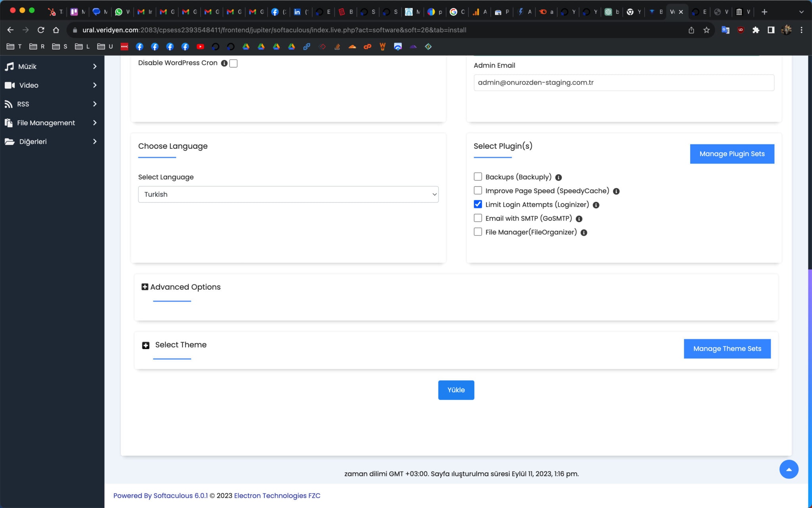This screenshot has height=508, width=812.
Task: Open the uBlock Origin extension icon
Action: [x=741, y=30]
